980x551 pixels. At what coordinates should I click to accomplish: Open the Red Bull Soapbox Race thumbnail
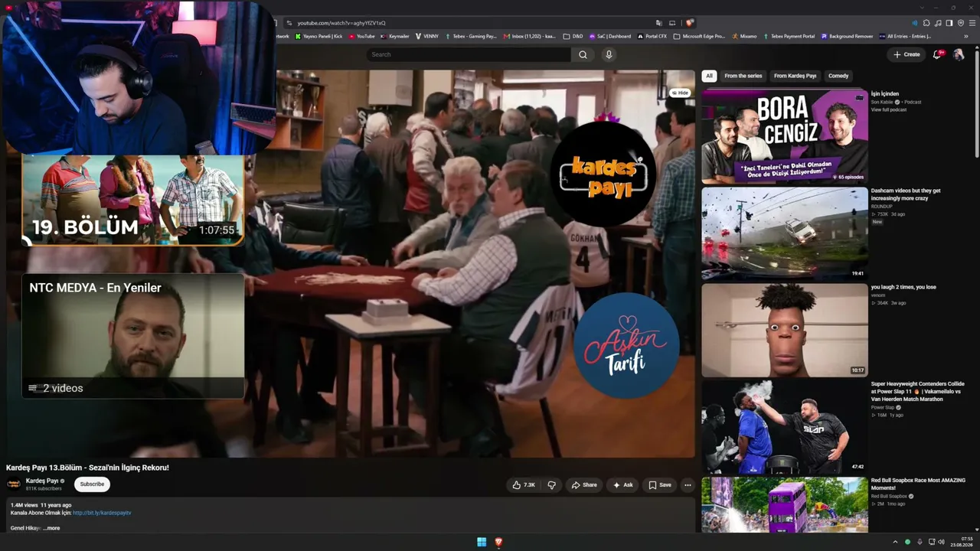pos(785,504)
